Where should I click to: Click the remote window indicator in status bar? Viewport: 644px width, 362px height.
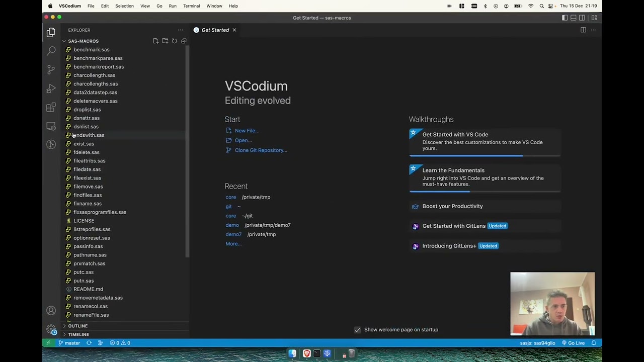click(48, 343)
